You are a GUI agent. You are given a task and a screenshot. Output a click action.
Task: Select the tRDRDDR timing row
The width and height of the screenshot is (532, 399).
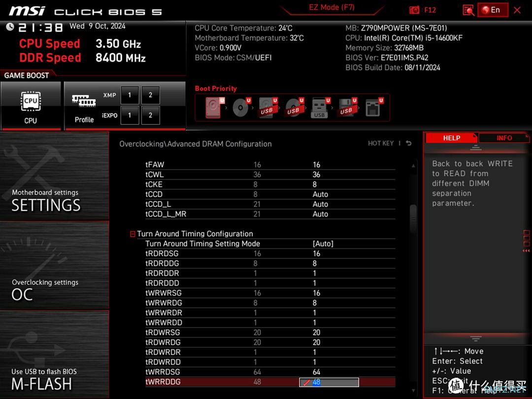(270, 273)
